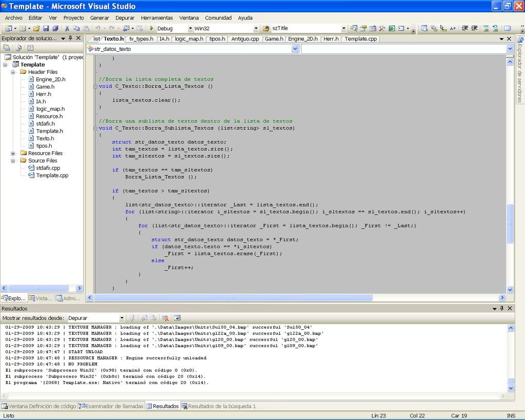Open the Ayuda menu
The image size is (525, 420).
[x=245, y=18]
